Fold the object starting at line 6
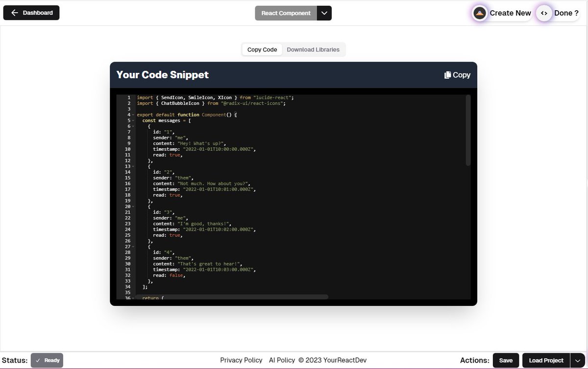This screenshot has width=588, height=369. pyautogui.click(x=132, y=126)
